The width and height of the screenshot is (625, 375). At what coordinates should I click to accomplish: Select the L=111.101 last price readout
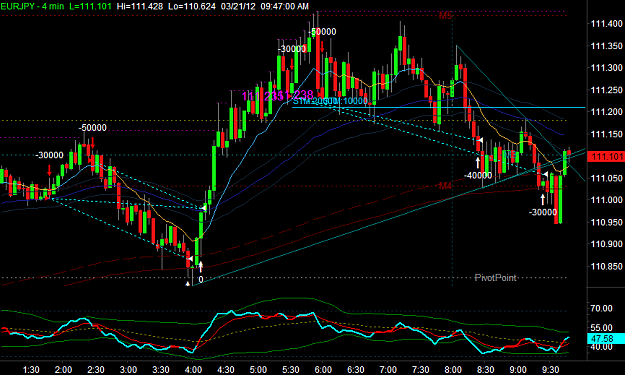pyautogui.click(x=91, y=6)
